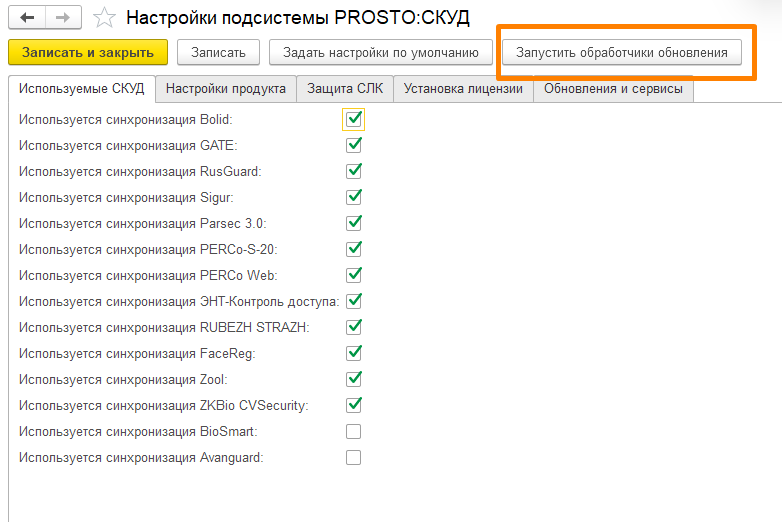
Task: Click label 'Используется синхронизация Avanguard:'
Action: (x=141, y=457)
